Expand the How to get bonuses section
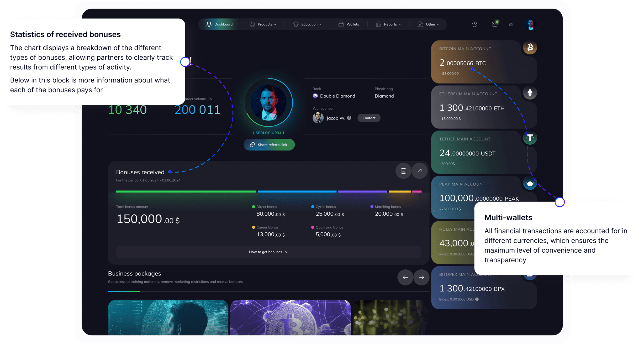The width and height of the screenshot is (644, 349). [268, 252]
